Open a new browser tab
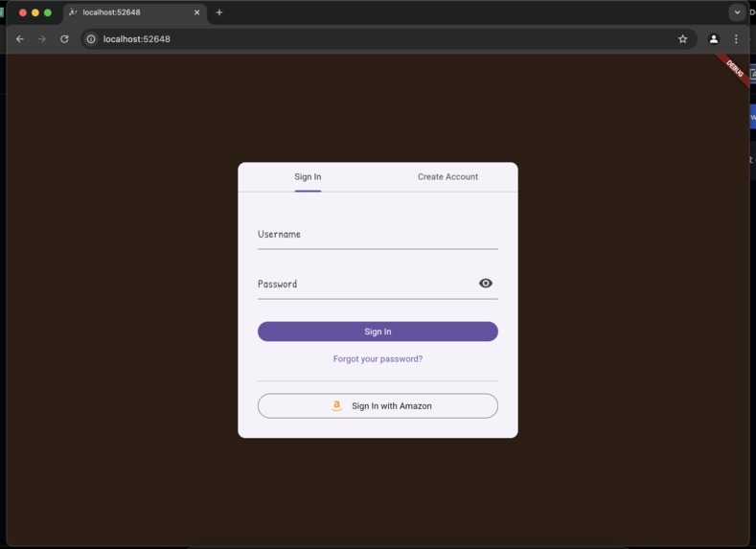This screenshot has width=756, height=549. (x=219, y=12)
